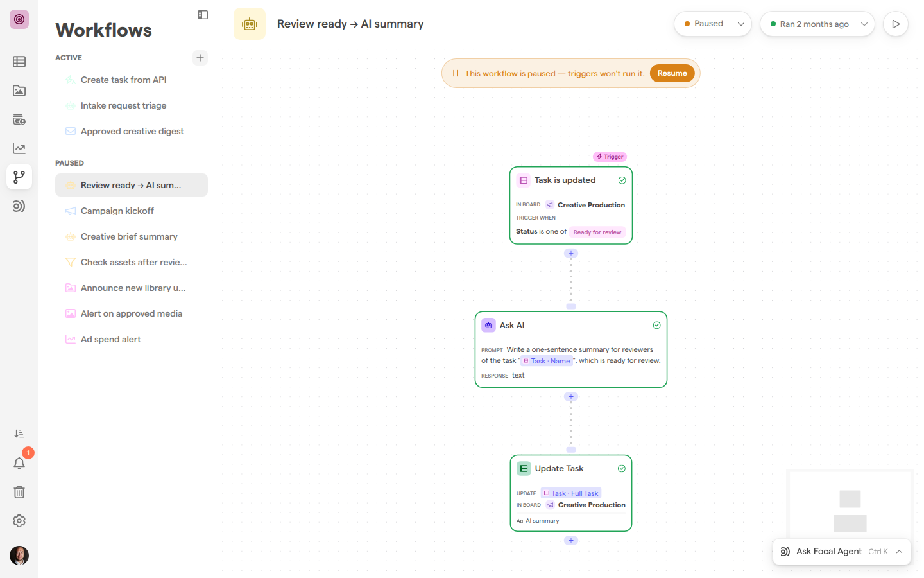Open Creative brief summary workflow
Viewport: 924px width, 578px height.
pyautogui.click(x=132, y=236)
